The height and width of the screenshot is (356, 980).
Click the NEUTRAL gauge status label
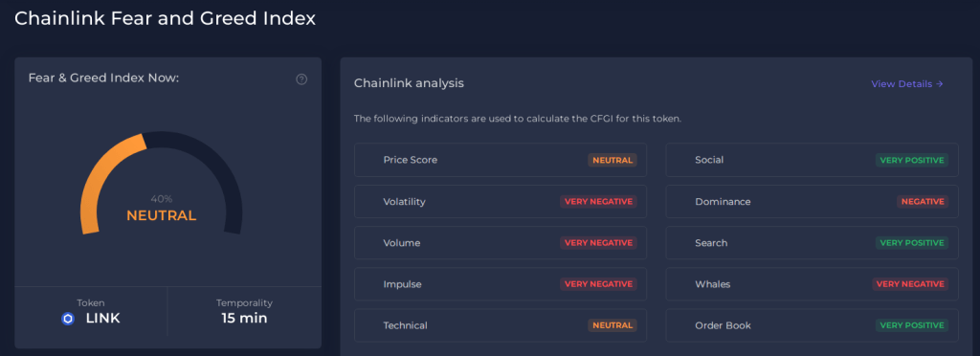tap(161, 216)
